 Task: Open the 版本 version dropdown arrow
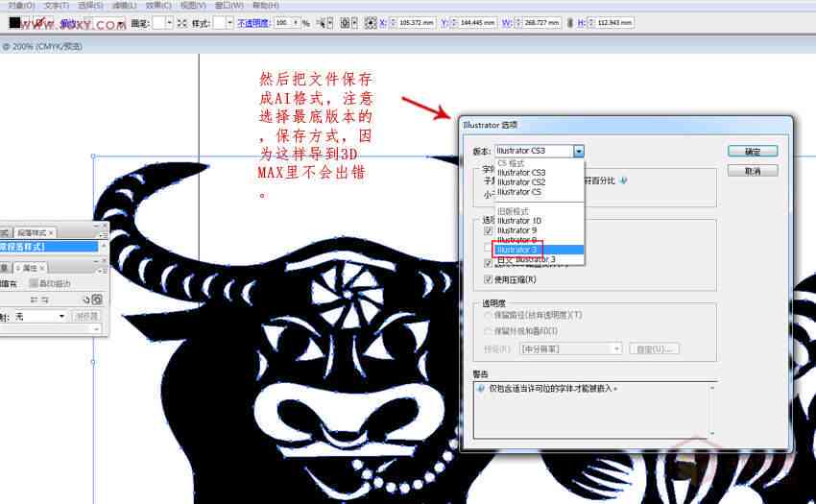(579, 151)
